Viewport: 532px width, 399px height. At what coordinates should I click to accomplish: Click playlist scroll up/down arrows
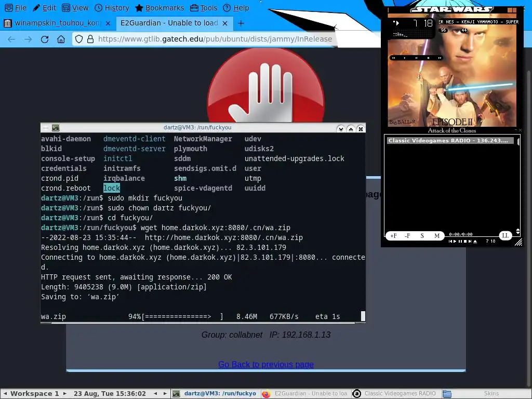point(518,231)
